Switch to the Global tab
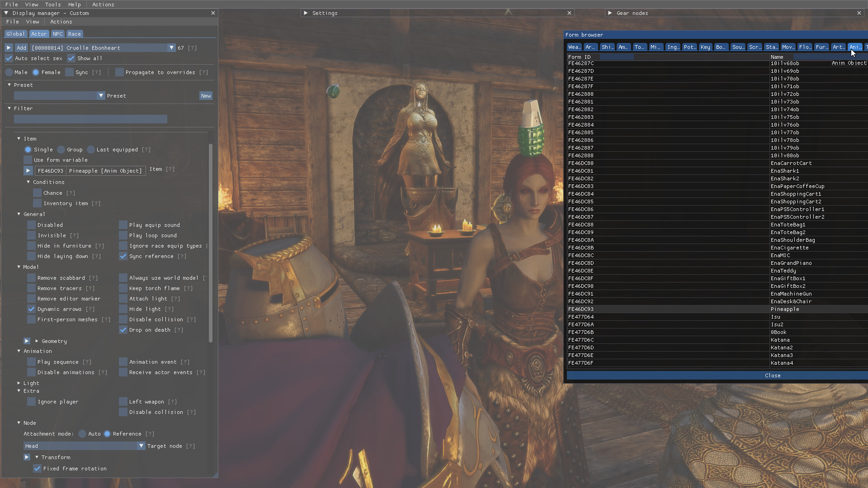This screenshot has height=488, width=868. tap(15, 34)
